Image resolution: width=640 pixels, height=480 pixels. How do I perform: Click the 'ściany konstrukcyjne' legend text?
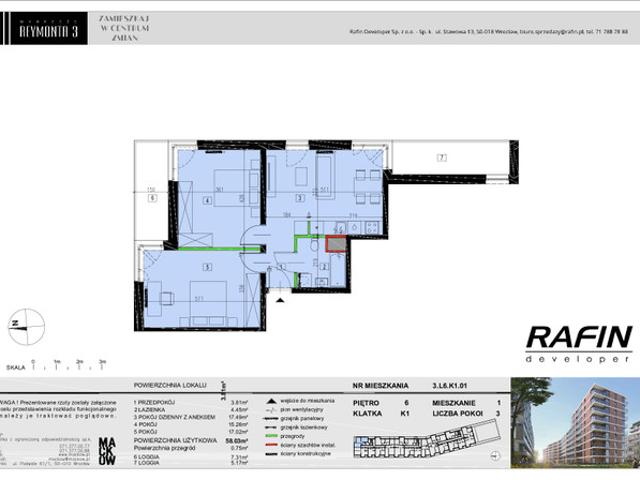click(306, 453)
